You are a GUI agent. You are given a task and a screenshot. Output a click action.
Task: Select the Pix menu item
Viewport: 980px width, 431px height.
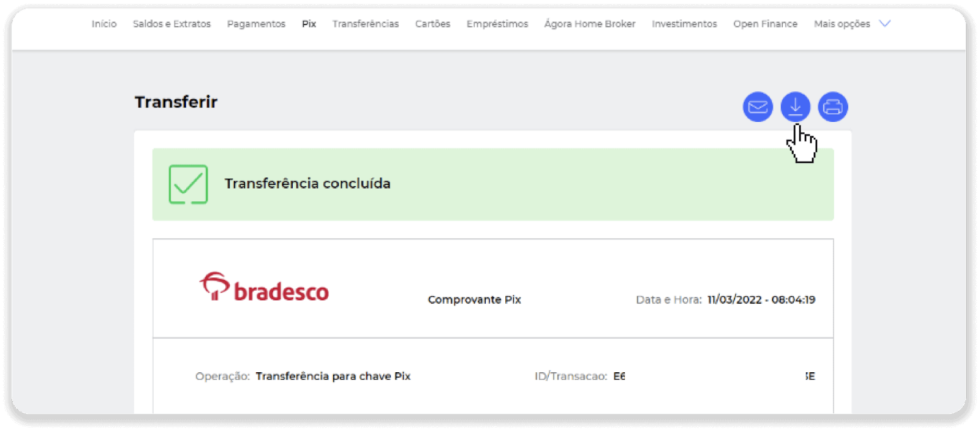tap(309, 24)
